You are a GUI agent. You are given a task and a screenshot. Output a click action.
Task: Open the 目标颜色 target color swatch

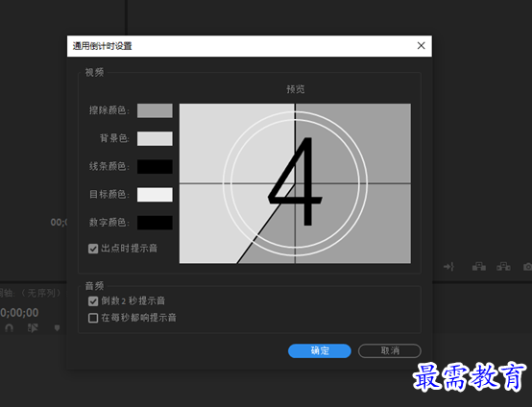point(155,195)
